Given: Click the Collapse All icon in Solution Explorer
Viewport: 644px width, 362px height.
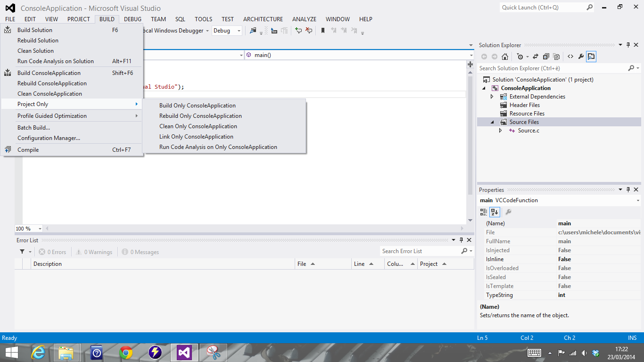Looking at the screenshot, I should pos(546,57).
